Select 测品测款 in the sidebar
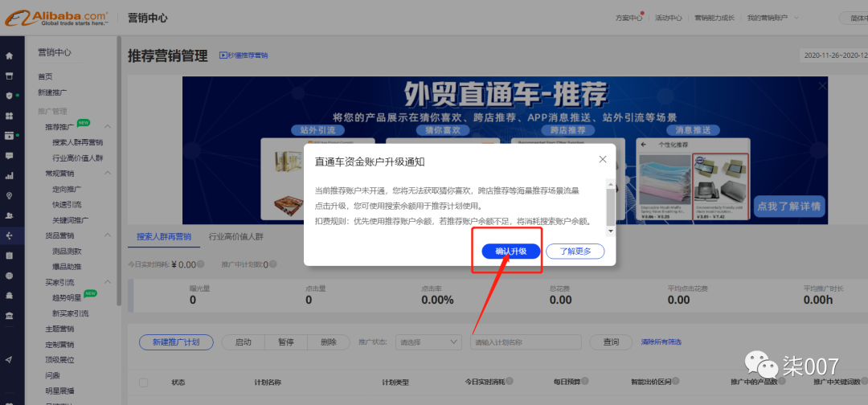The image size is (868, 405). (67, 252)
